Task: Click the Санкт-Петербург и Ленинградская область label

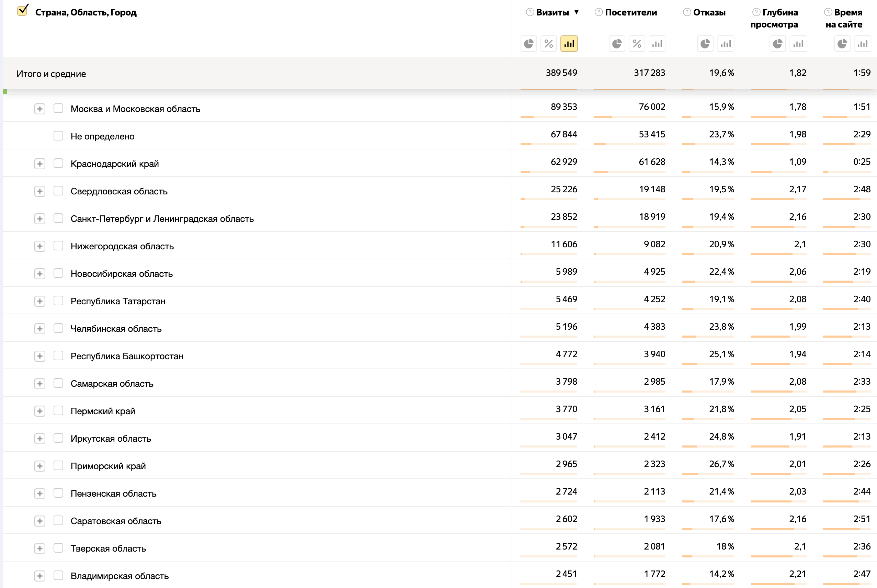Action: (162, 219)
